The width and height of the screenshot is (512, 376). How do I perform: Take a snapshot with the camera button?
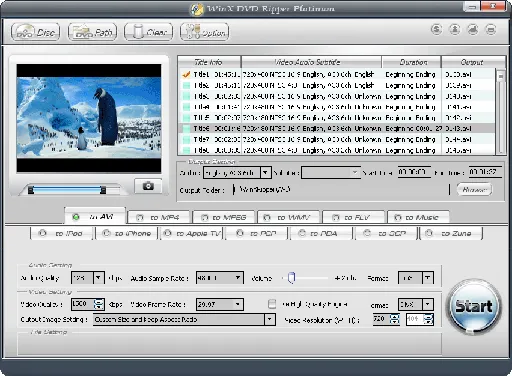148,186
